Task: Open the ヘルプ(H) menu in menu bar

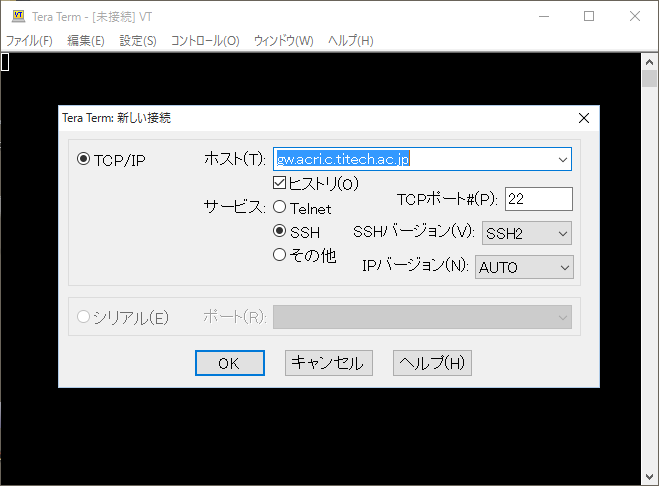Action: click(x=351, y=41)
